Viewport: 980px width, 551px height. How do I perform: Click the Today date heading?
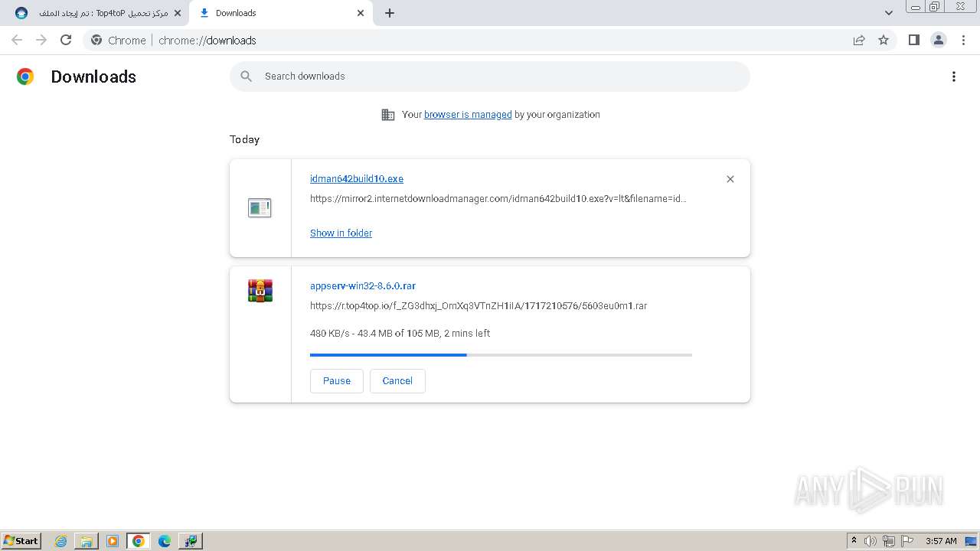coord(244,139)
